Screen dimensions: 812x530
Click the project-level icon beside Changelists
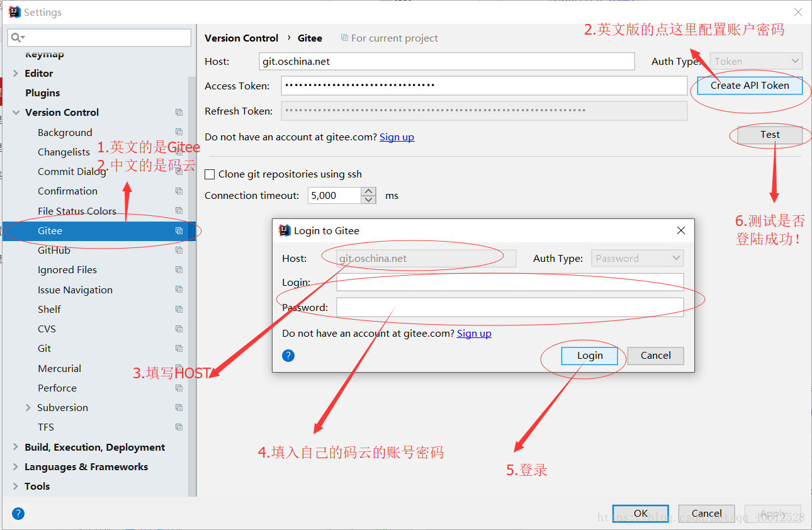pos(179,152)
